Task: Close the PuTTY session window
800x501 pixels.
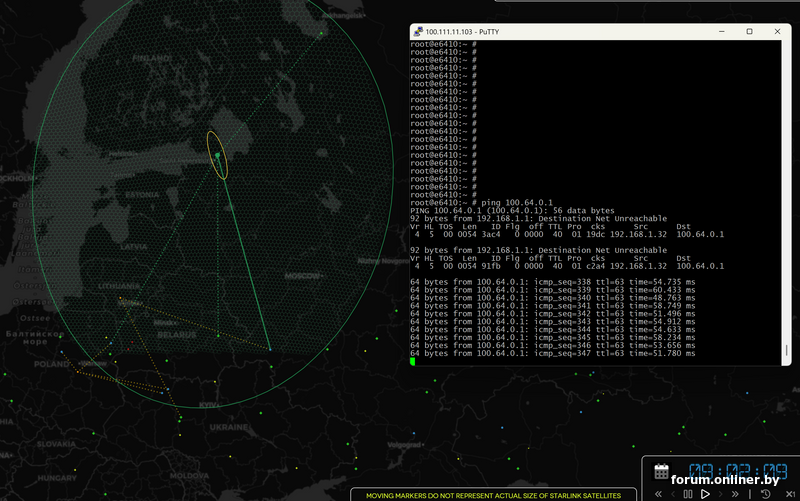Action: (x=780, y=32)
